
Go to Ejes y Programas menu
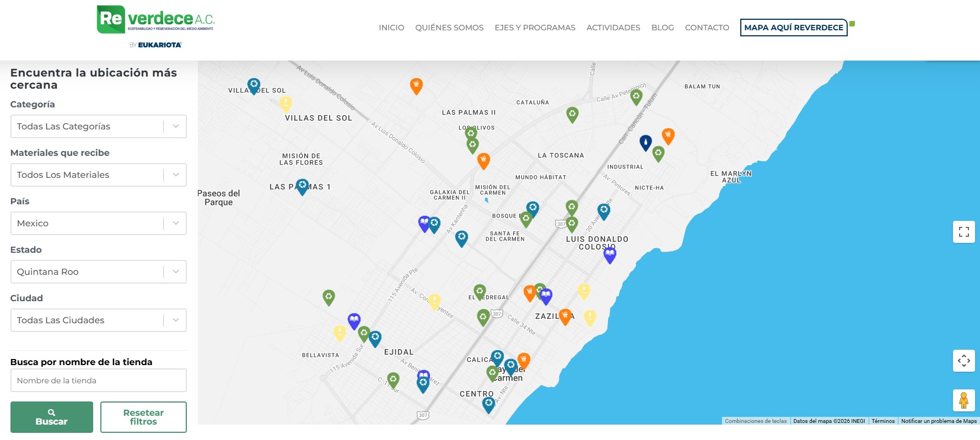535,28
